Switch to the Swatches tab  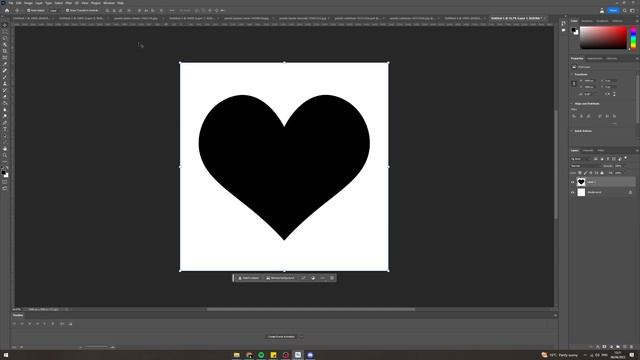pyautogui.click(x=587, y=21)
